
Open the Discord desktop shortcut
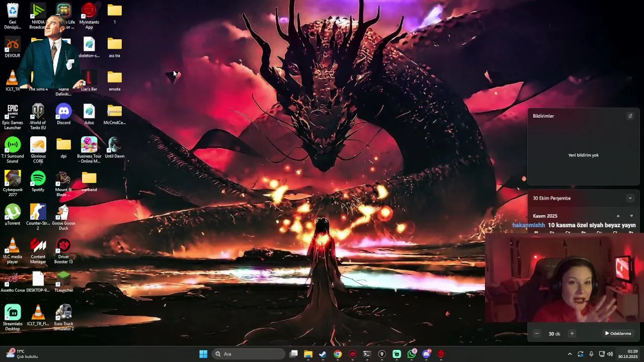coord(64,115)
